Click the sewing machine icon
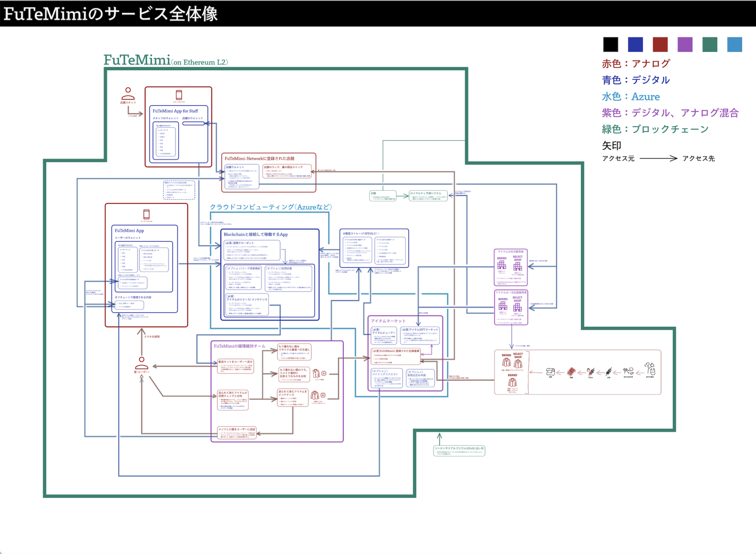The image size is (756, 554). (x=550, y=372)
